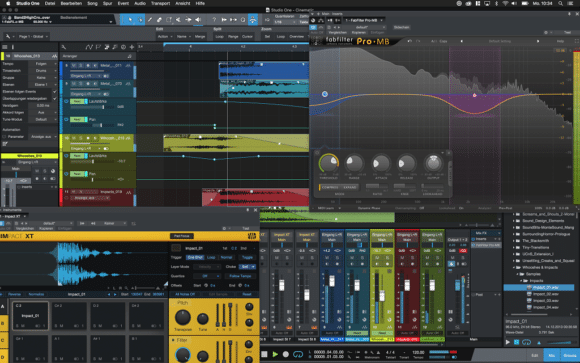
Task: Click the Impact XT Reset button
Action: pos(247,295)
